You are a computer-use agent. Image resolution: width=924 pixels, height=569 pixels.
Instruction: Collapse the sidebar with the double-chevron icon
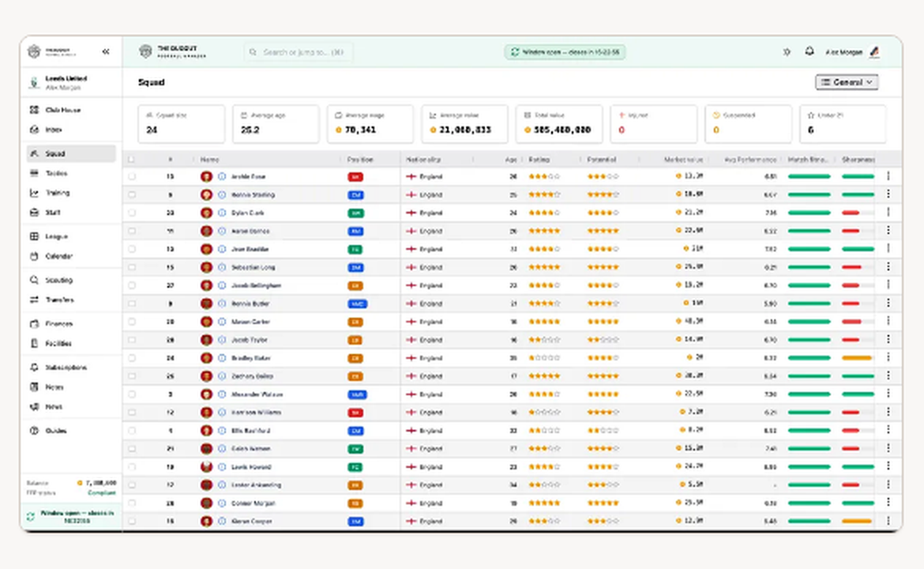coord(106,52)
